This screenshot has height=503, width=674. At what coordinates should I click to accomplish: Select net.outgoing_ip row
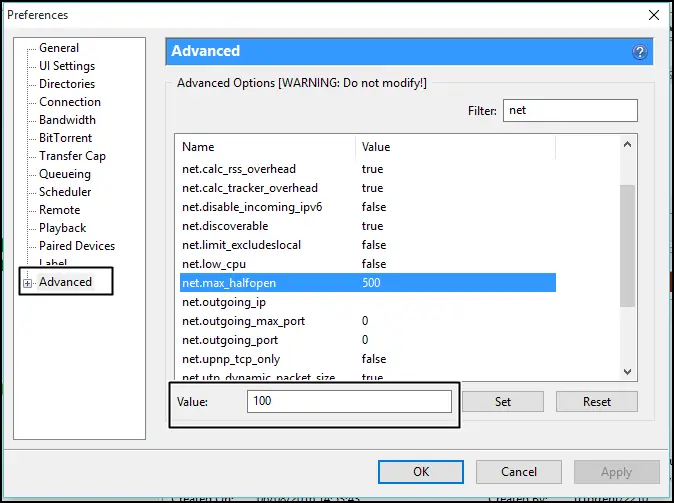coord(368,302)
